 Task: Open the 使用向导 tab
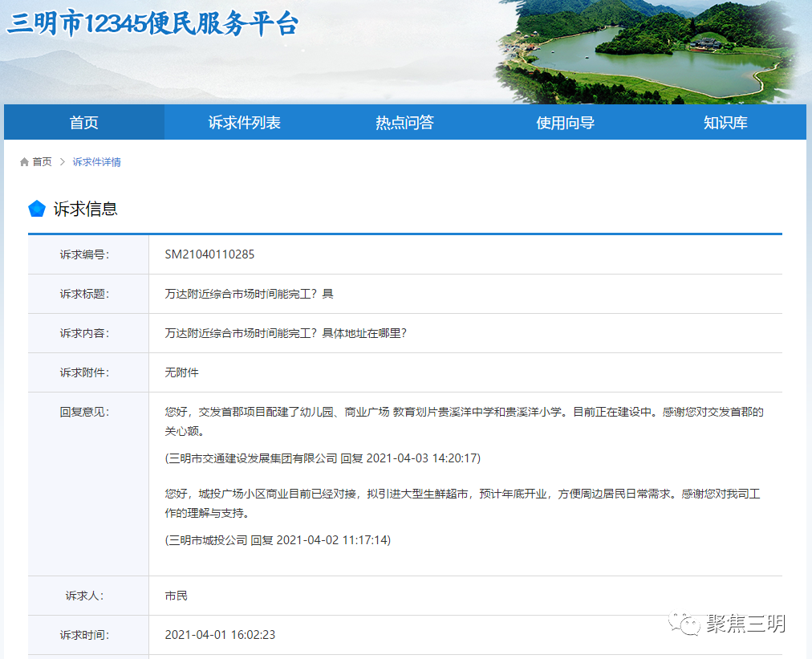point(566,122)
